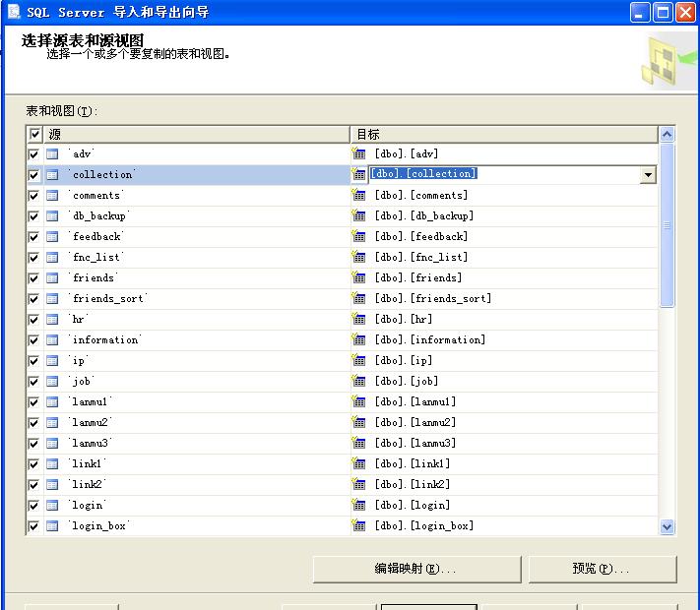The height and width of the screenshot is (610, 700).
Task: Click the source table icon for feedback
Action: click(x=52, y=237)
